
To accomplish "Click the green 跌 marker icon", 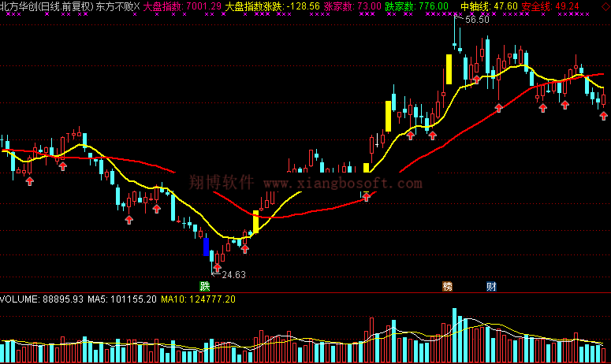I will click(x=204, y=287).
